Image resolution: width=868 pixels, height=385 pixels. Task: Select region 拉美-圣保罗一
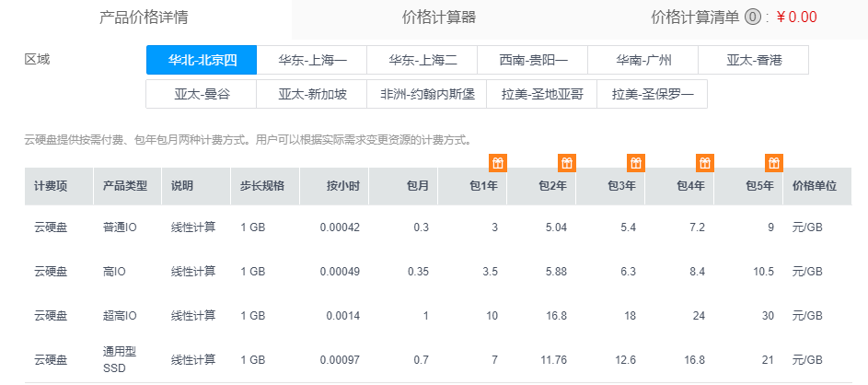652,94
